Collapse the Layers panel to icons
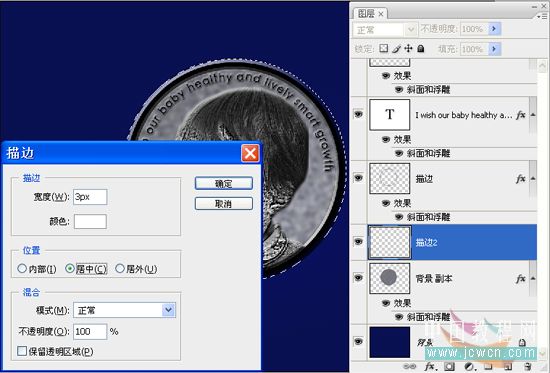550x373 pixels. point(534,6)
